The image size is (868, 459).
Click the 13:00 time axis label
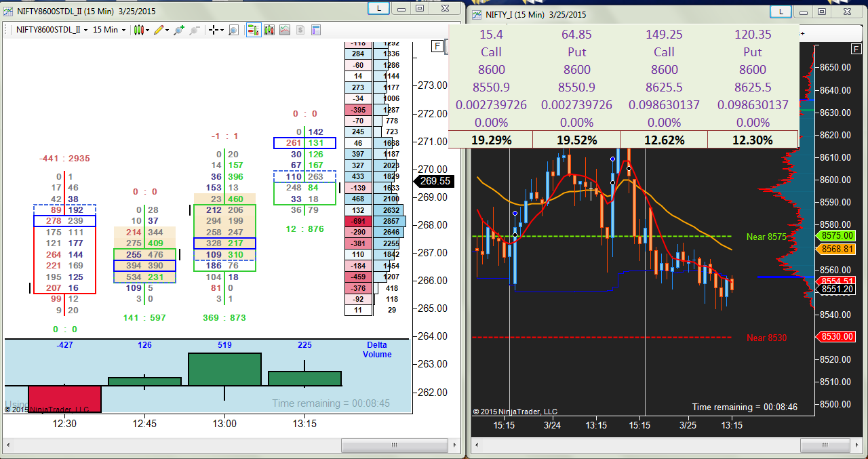point(224,424)
